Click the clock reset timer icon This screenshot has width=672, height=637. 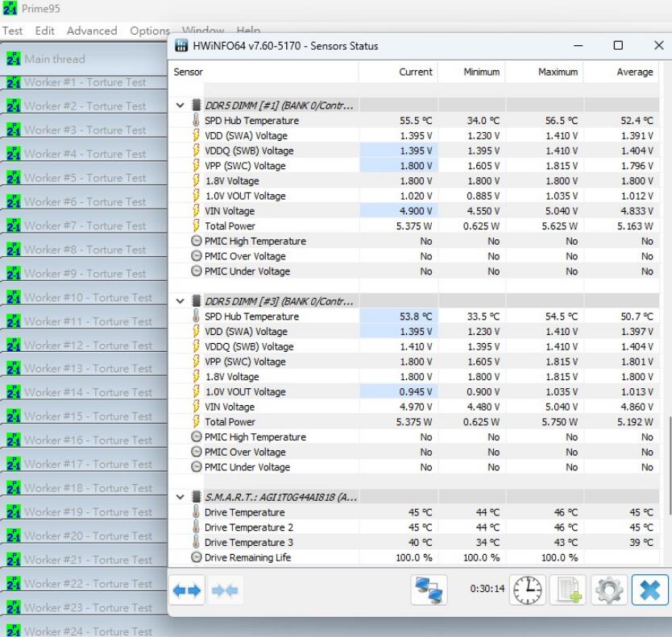[528, 590]
